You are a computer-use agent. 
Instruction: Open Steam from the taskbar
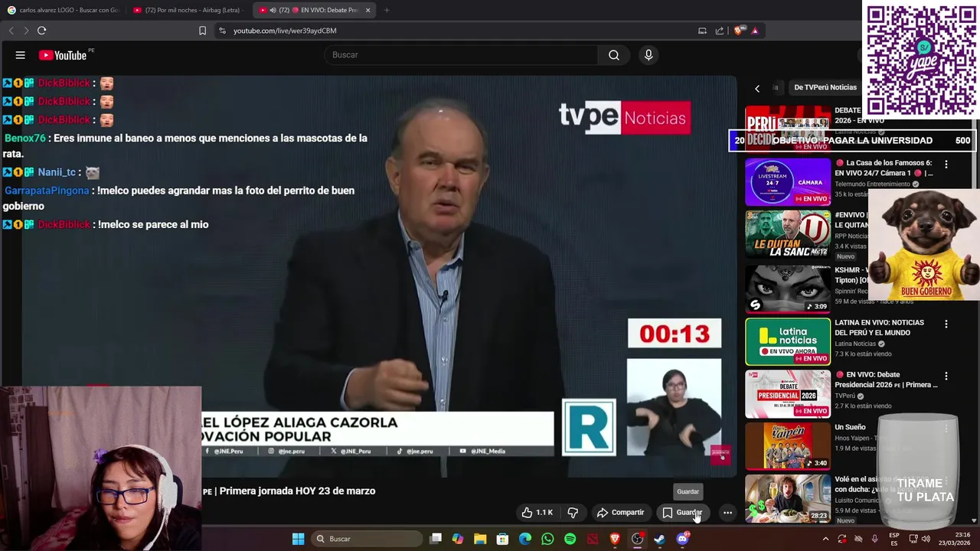coord(659,539)
